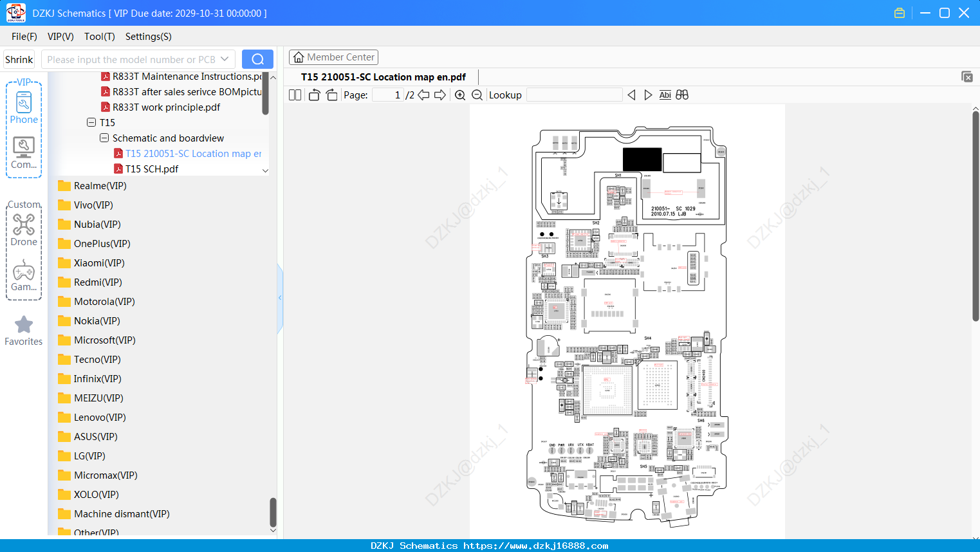Open the Phone category icon
This screenshot has width=980, height=552.
pyautogui.click(x=24, y=107)
